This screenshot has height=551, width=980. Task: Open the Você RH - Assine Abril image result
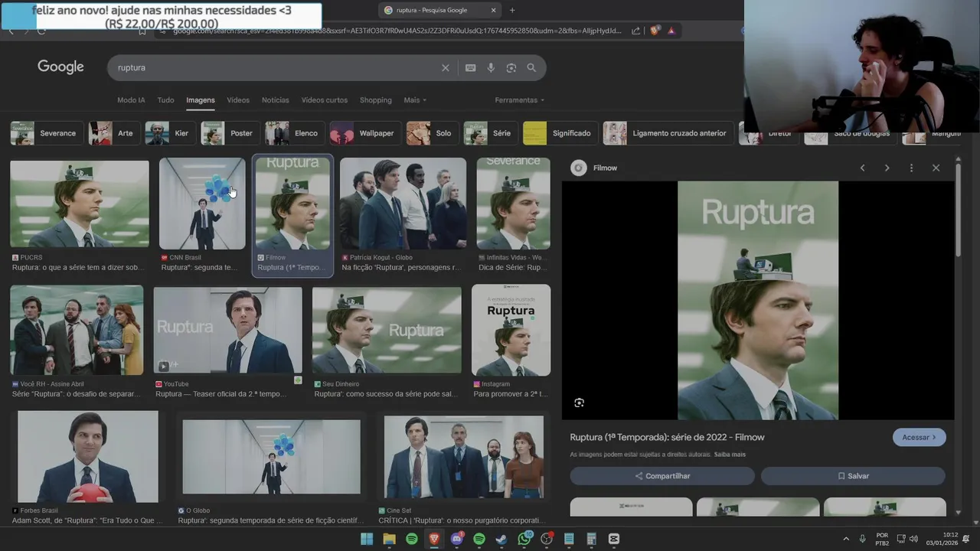point(77,330)
